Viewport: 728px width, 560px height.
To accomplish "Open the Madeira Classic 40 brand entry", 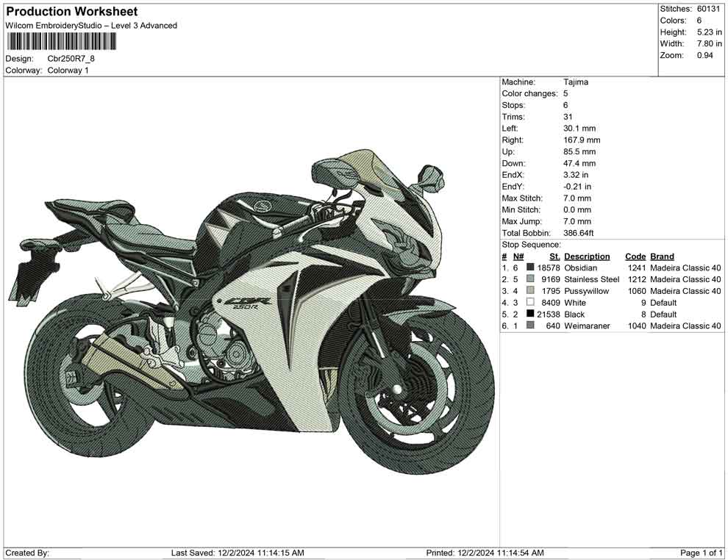I will coord(685,268).
